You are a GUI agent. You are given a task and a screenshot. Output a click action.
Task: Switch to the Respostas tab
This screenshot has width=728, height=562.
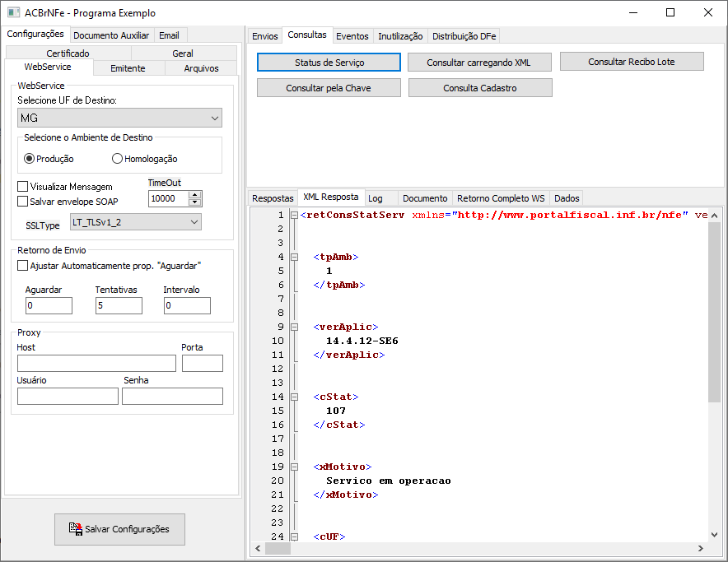(x=273, y=198)
